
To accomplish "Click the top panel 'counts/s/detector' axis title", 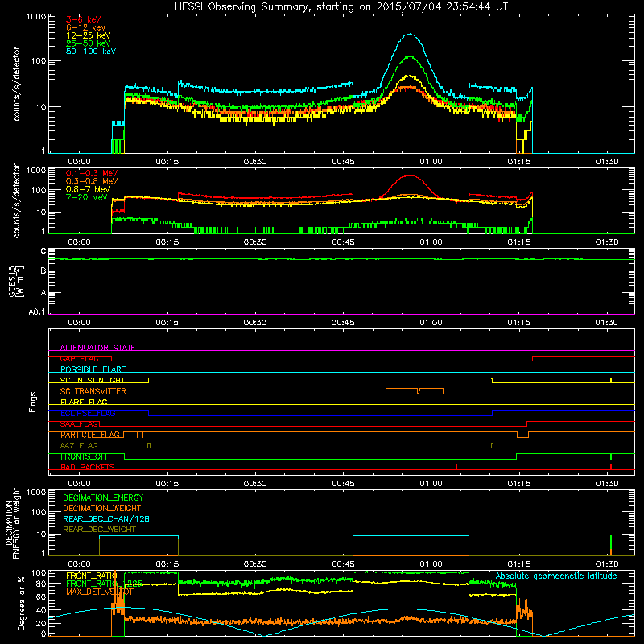I will click(17, 84).
